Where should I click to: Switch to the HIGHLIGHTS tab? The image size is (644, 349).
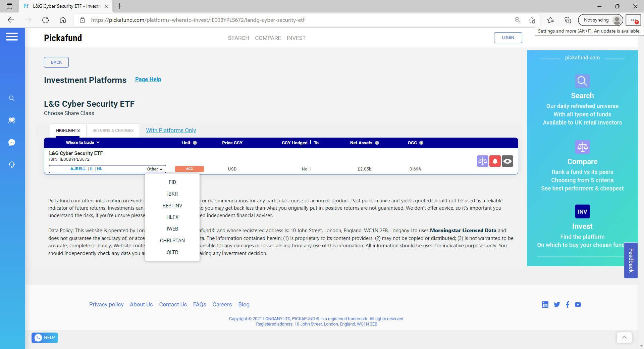(68, 131)
